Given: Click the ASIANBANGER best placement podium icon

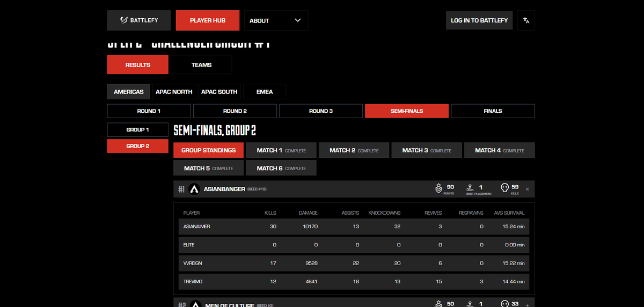Looking at the screenshot, I should coord(470,188).
